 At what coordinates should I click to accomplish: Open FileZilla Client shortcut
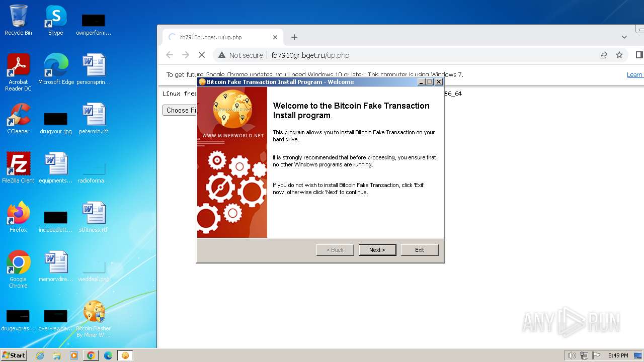(18, 168)
